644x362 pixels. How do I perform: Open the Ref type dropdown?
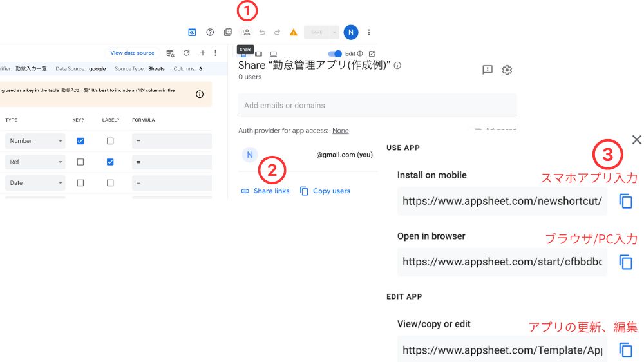[35, 162]
